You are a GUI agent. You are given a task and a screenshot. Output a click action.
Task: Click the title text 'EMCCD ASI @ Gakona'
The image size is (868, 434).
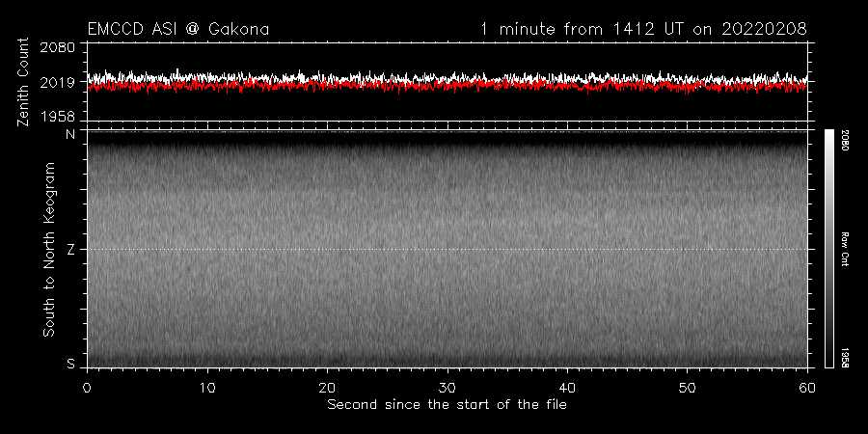tap(178, 29)
